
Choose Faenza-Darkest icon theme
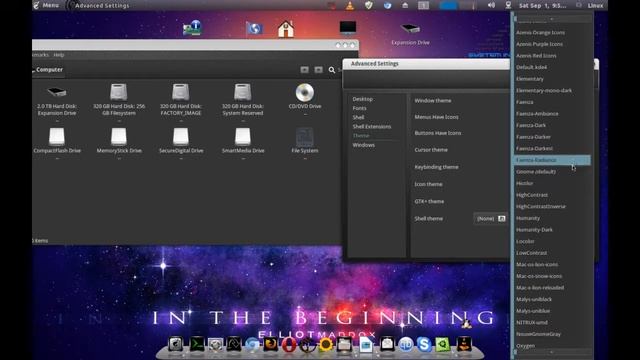(534, 149)
